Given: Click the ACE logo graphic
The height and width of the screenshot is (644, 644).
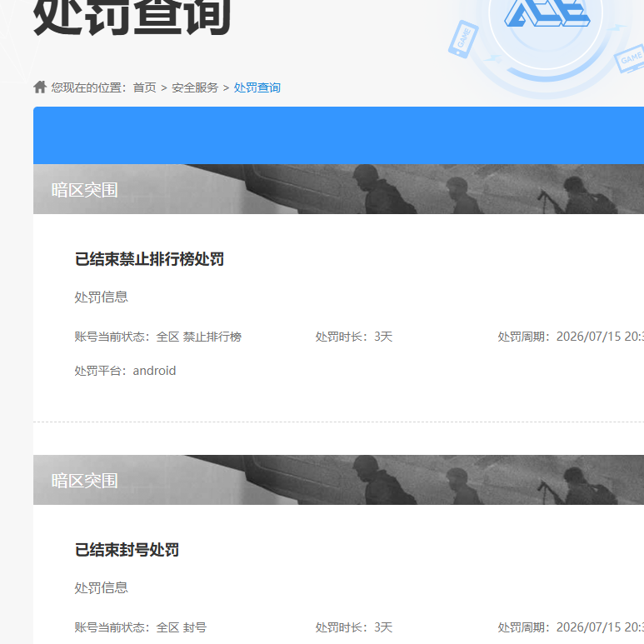Looking at the screenshot, I should [547, 13].
